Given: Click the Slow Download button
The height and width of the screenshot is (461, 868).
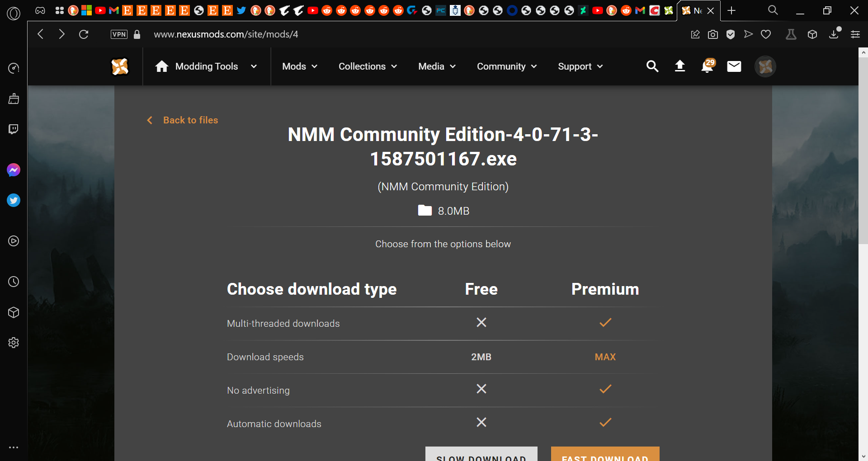Looking at the screenshot, I should click(x=481, y=454).
